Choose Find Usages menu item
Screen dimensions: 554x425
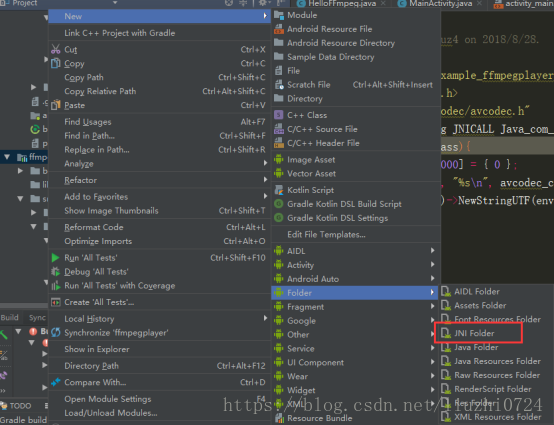click(159, 122)
